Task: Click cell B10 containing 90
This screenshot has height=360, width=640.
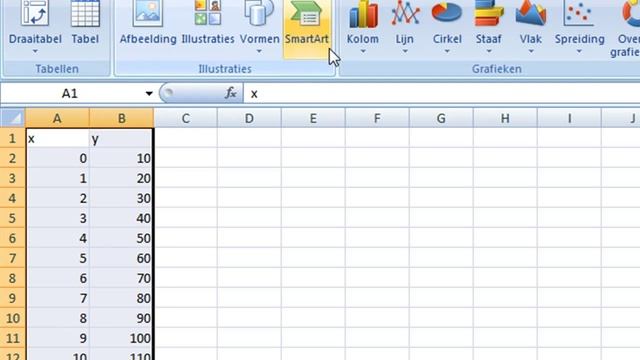Action: pyautogui.click(x=121, y=318)
